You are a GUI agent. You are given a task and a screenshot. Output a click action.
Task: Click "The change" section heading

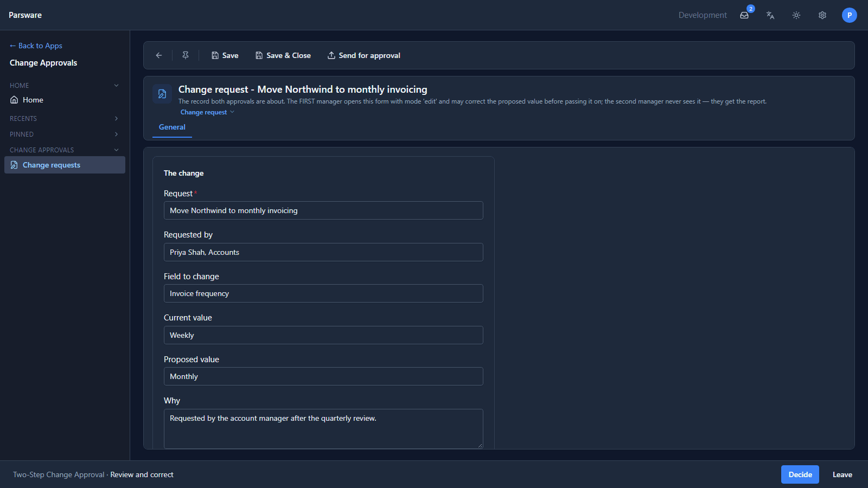(x=184, y=173)
